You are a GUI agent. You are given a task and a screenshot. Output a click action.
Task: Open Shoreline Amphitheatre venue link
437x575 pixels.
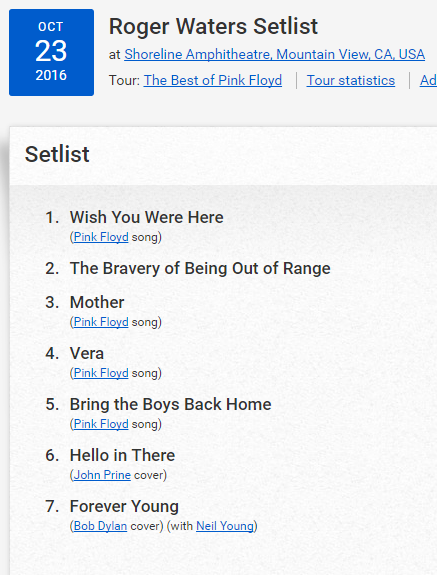pos(274,55)
